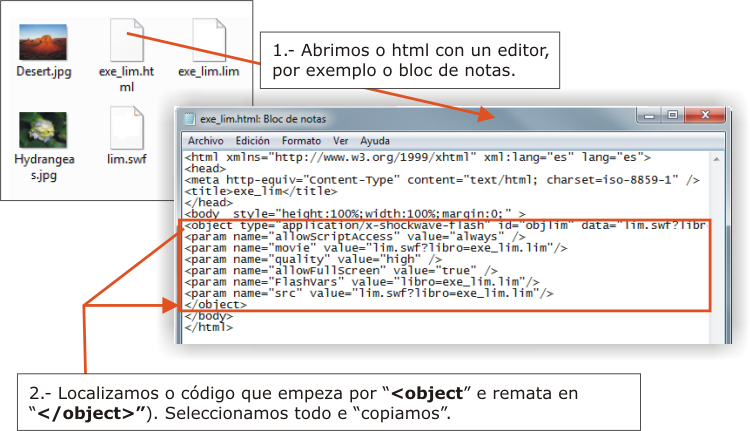Close the Bloc de notas window
This screenshot has height=431, width=750.
tap(707, 116)
